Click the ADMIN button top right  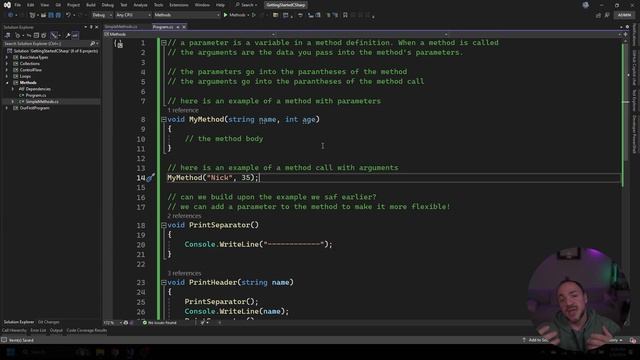pyautogui.click(x=624, y=15)
